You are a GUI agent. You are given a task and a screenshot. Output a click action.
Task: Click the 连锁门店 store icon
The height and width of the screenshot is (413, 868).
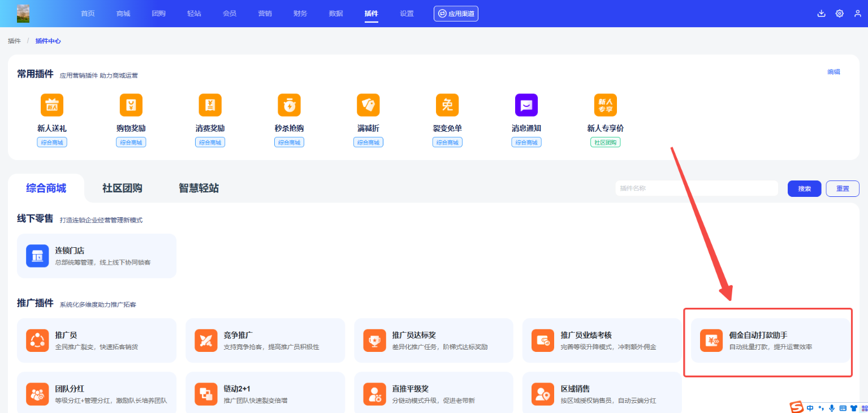(x=37, y=256)
